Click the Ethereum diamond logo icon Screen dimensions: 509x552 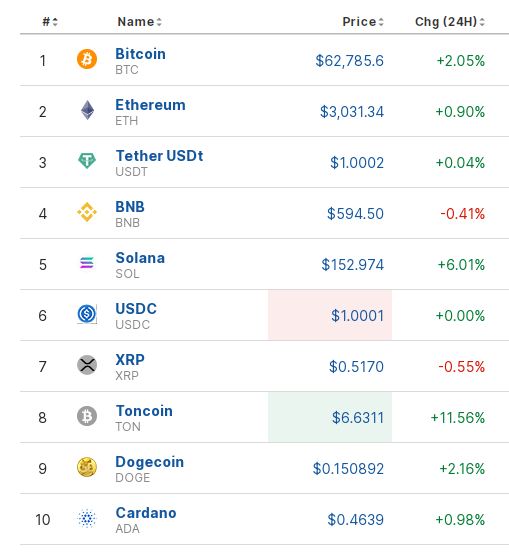tap(87, 110)
